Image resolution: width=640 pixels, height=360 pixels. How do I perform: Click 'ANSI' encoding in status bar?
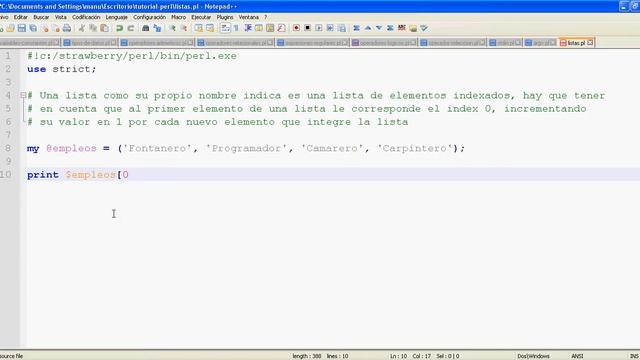pos(577,356)
